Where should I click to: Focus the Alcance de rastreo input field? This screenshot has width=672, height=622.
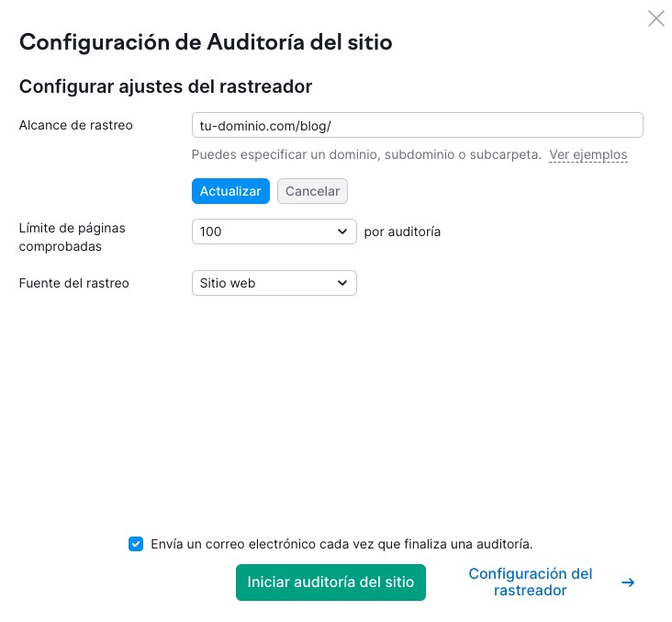417,125
